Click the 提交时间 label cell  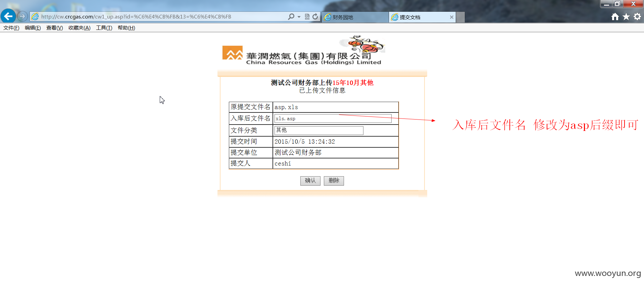[x=251, y=142]
